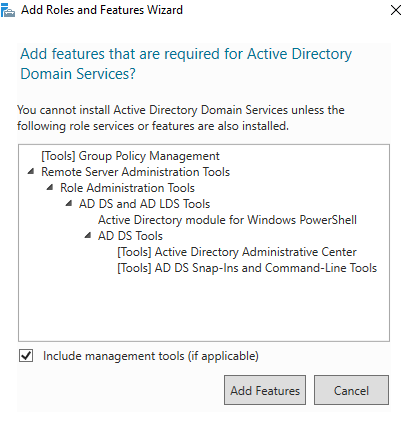Viewport: 405px width, 428px height.
Task: Select [Tools] AD DS Snap-Ins and Command-Line Tools
Action: 247,268
